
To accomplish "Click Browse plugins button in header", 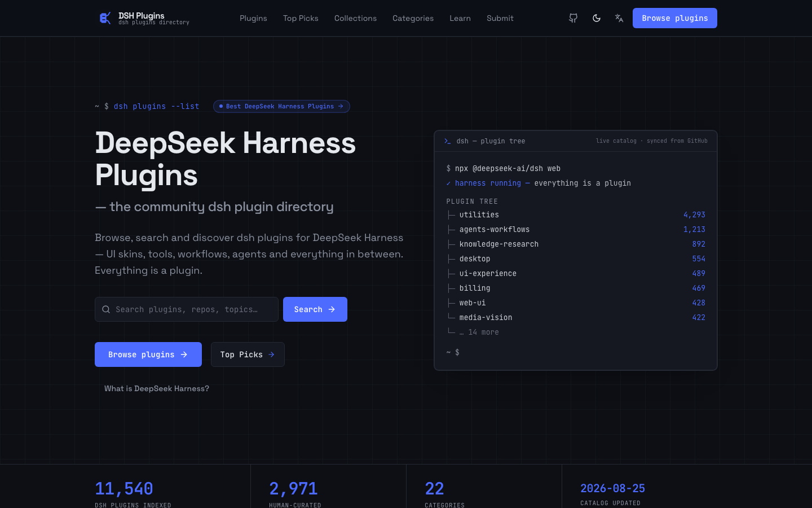I will pyautogui.click(x=675, y=18).
